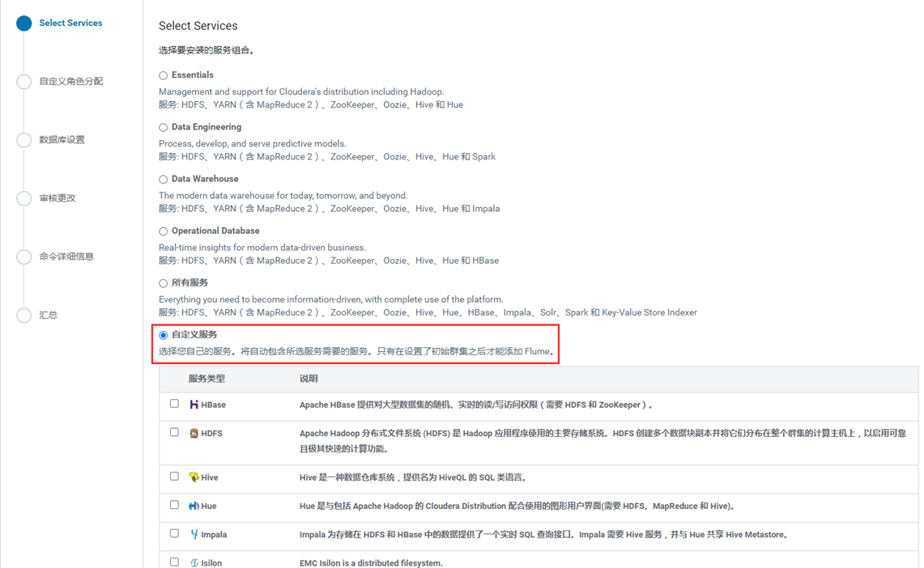Click the Hue service icon

coord(194,506)
